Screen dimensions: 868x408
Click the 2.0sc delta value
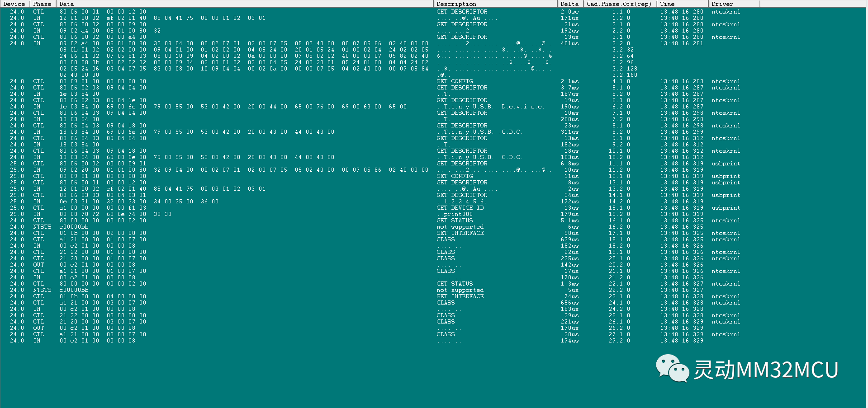tap(569, 12)
